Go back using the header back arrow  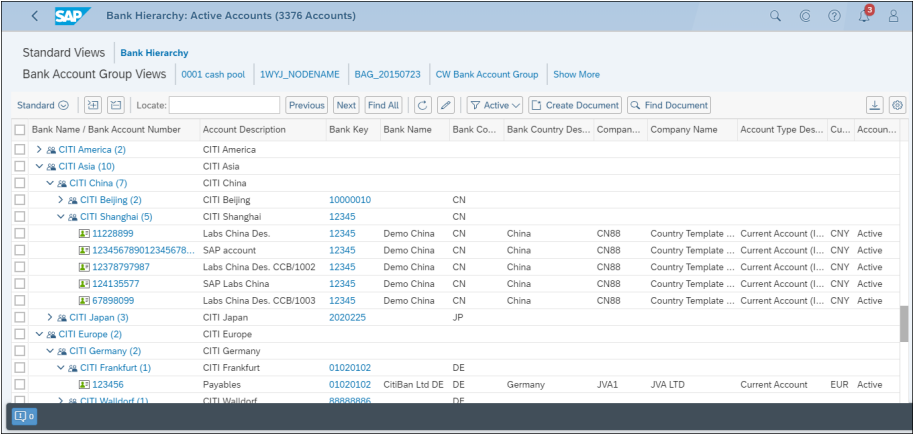coord(34,16)
